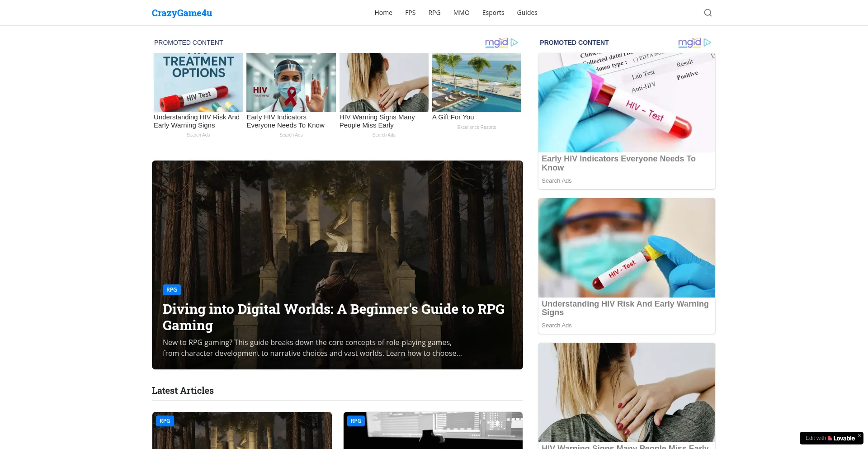
Task: Click the mgid logo above the top ads
Action: pyautogui.click(x=496, y=43)
